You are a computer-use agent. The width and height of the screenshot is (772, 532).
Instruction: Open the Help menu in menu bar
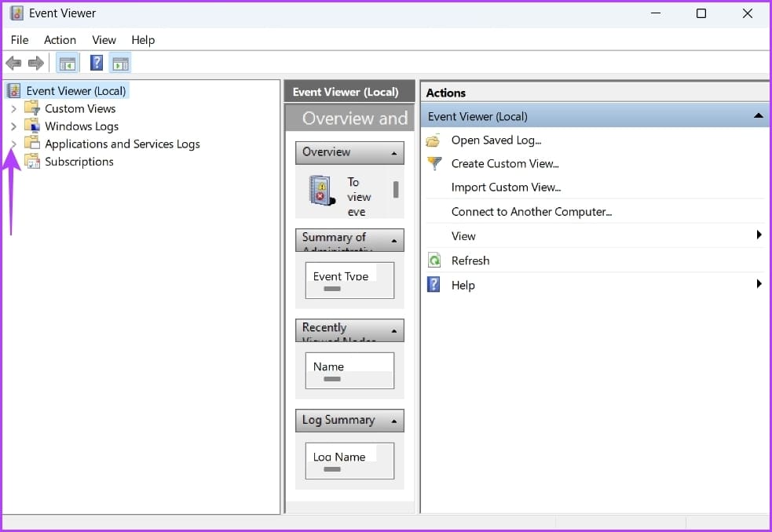143,40
